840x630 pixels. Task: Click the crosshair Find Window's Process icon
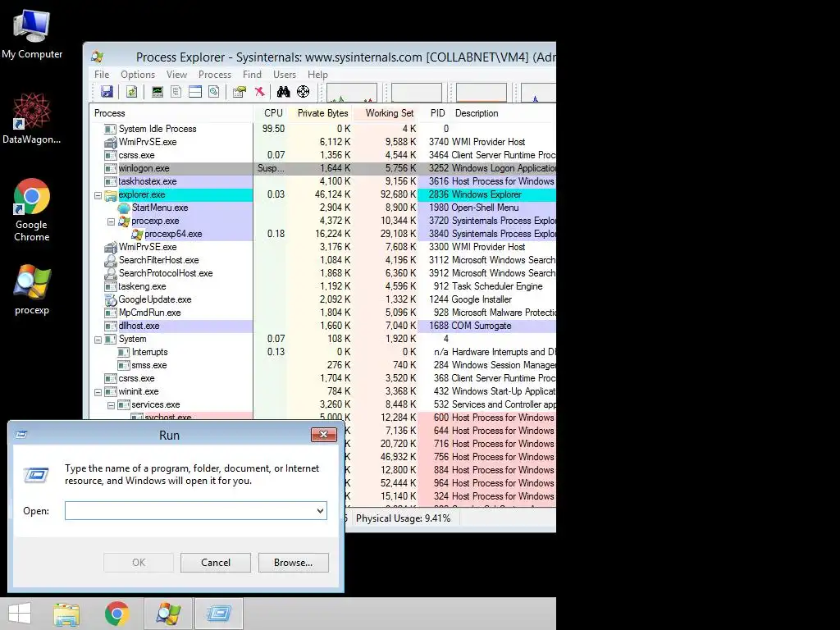pyautogui.click(x=304, y=92)
